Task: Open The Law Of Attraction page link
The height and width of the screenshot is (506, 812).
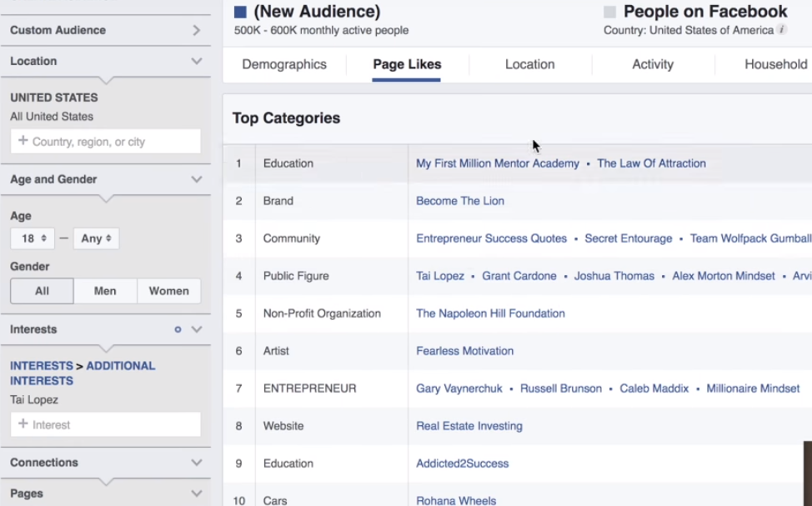Action: [651, 163]
